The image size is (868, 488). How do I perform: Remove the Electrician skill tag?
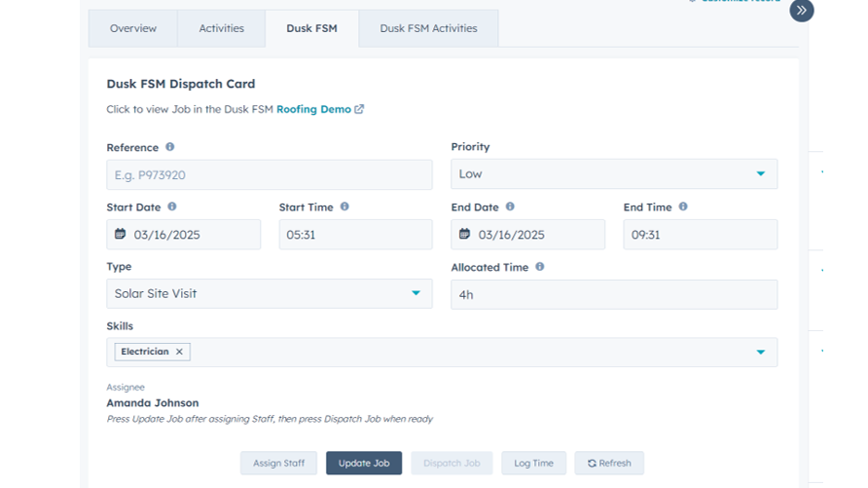coord(179,352)
